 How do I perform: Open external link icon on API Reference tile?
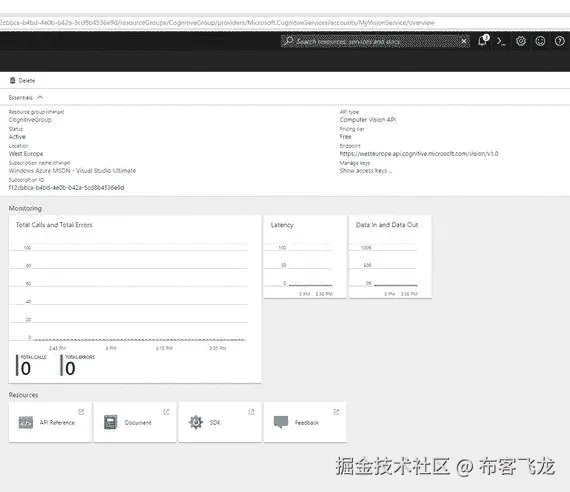click(81, 412)
